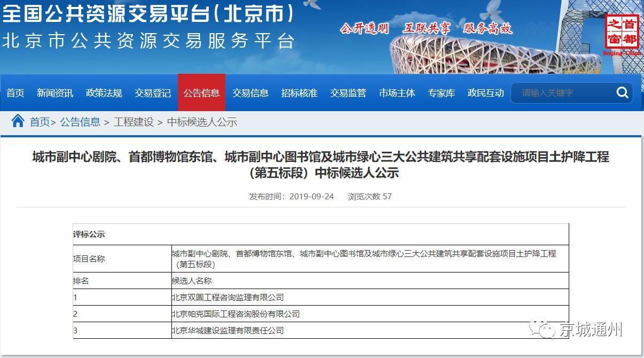Open the 交易信息 menu item
644x358 pixels.
coord(250,93)
